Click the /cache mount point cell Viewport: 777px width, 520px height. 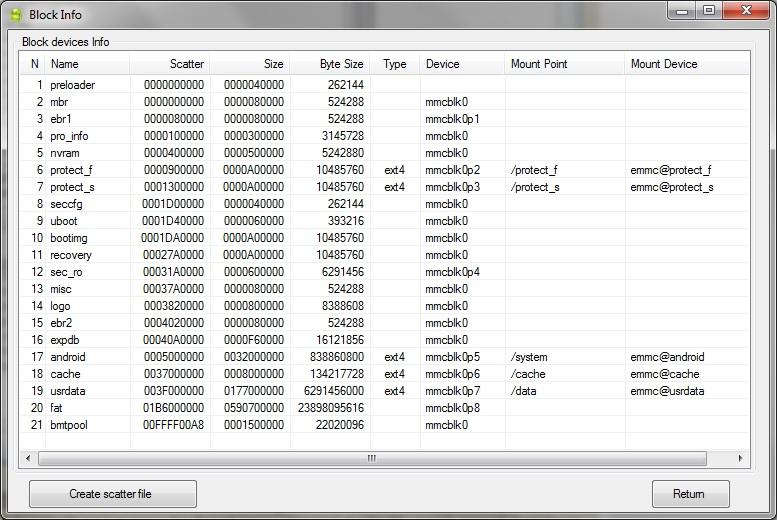coord(528,374)
